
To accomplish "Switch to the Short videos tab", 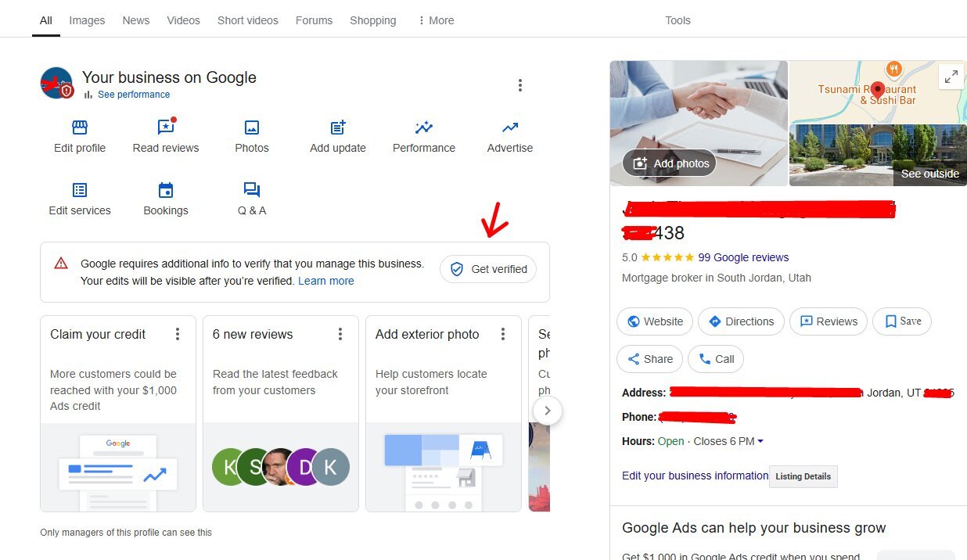I will [248, 20].
